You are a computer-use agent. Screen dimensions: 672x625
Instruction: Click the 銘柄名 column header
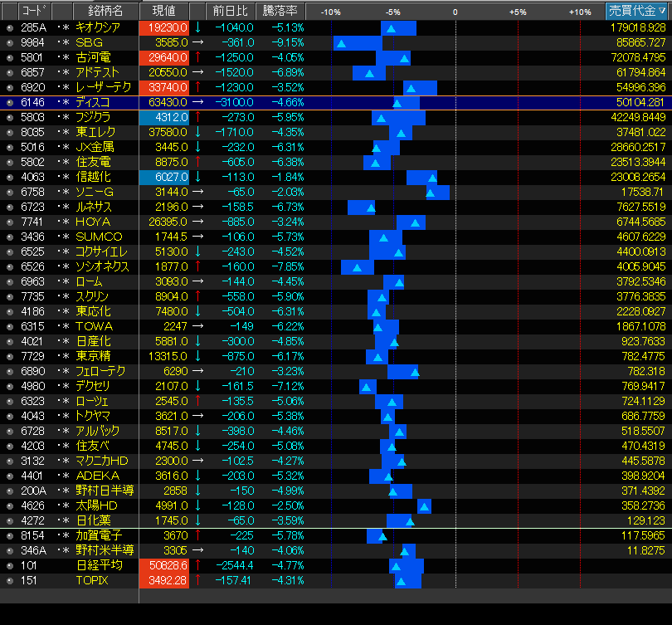pyautogui.click(x=105, y=11)
